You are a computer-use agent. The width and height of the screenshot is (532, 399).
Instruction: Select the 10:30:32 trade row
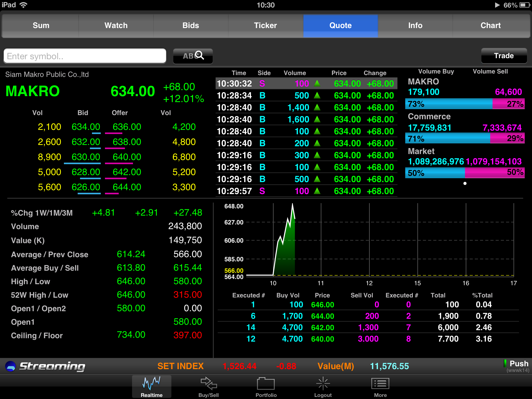306,83
